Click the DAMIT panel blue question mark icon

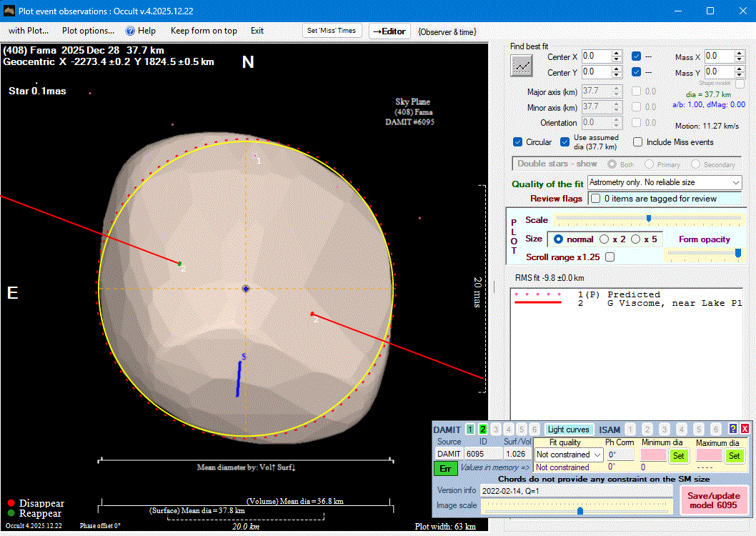(x=732, y=430)
